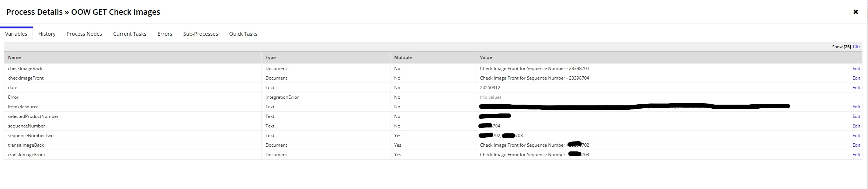Edit the sequenceNumberTwo variable
Viewport: 868px width, 189px height.
pos(856,136)
